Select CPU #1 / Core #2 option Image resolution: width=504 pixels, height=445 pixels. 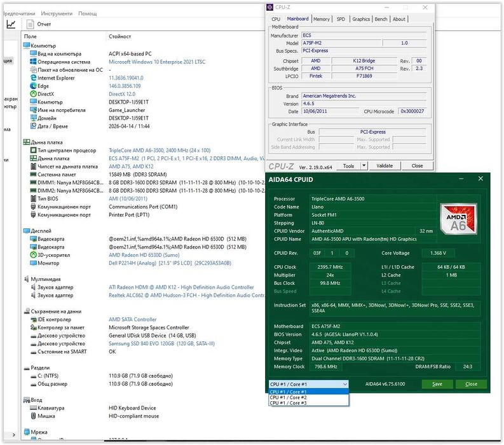pos(309,397)
